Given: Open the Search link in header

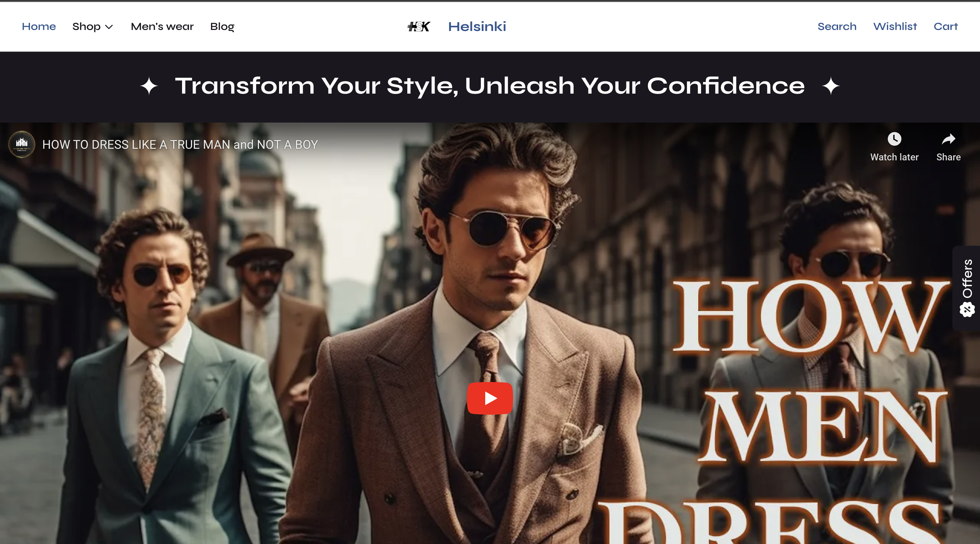Looking at the screenshot, I should 837,26.
